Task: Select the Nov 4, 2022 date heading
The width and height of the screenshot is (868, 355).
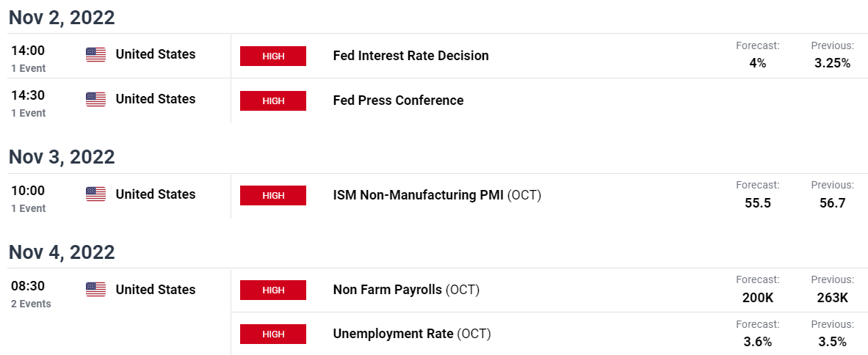Action: point(62,252)
